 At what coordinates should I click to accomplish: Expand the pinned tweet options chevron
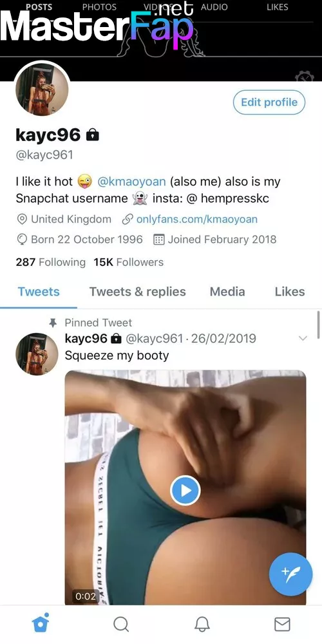(303, 339)
